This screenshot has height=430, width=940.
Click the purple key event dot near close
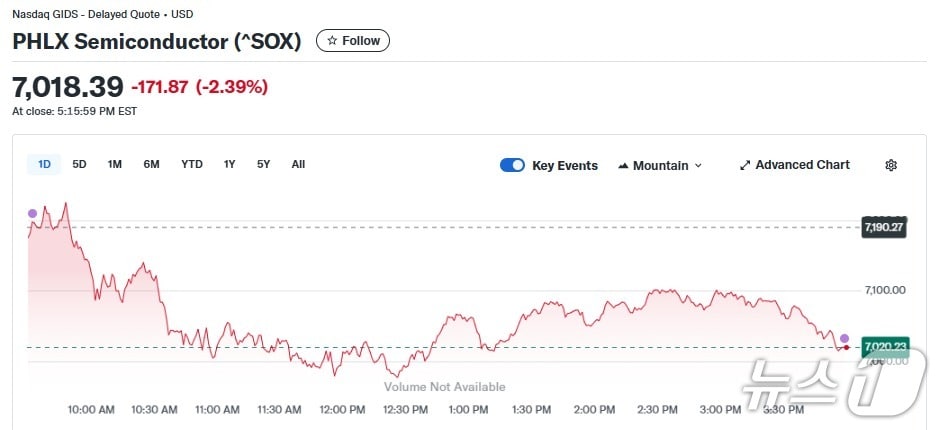coord(845,338)
